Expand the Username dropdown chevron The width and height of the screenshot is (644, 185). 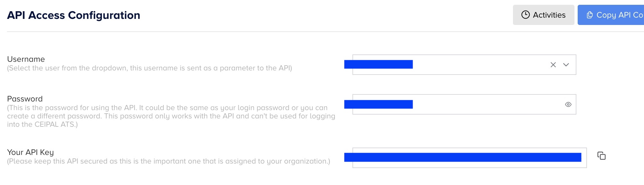(566, 65)
